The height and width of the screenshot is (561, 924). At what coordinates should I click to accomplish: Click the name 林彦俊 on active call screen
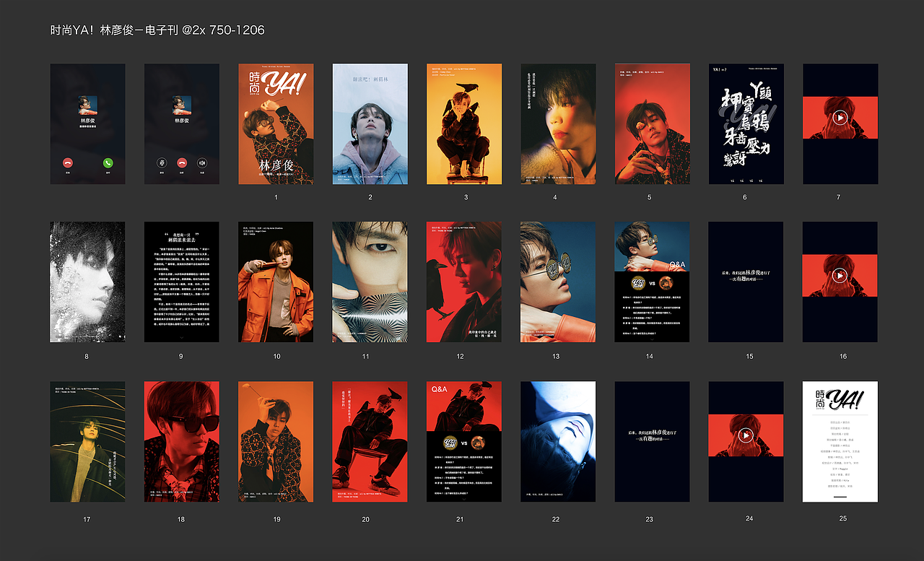pyautogui.click(x=182, y=121)
